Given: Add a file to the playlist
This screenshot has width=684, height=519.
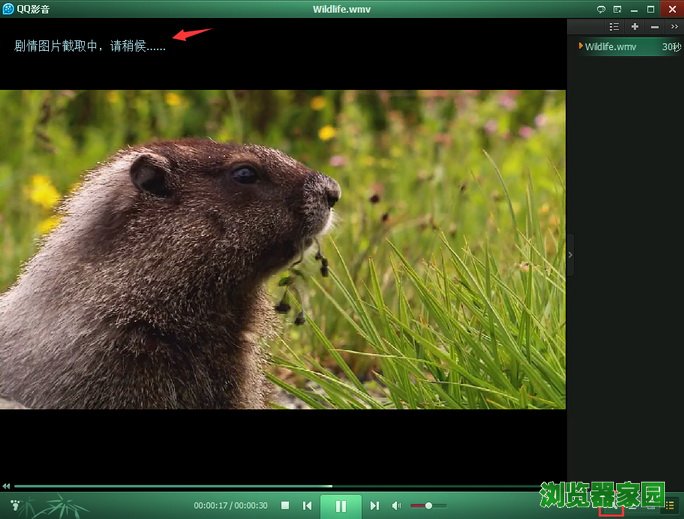Looking at the screenshot, I should 635,27.
